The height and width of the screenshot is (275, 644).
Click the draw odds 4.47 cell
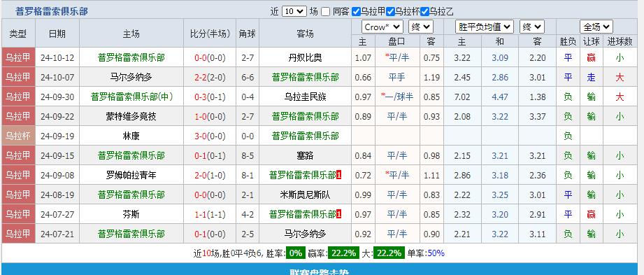(x=500, y=97)
